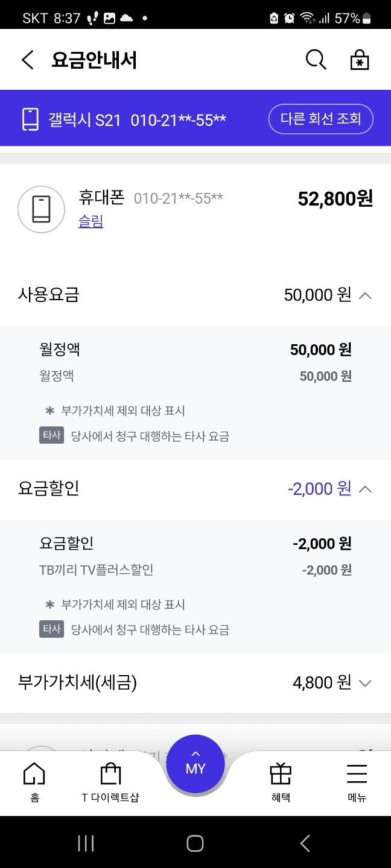Open the 슬림 plan link
Screen dimensions: 391x868
91,222
